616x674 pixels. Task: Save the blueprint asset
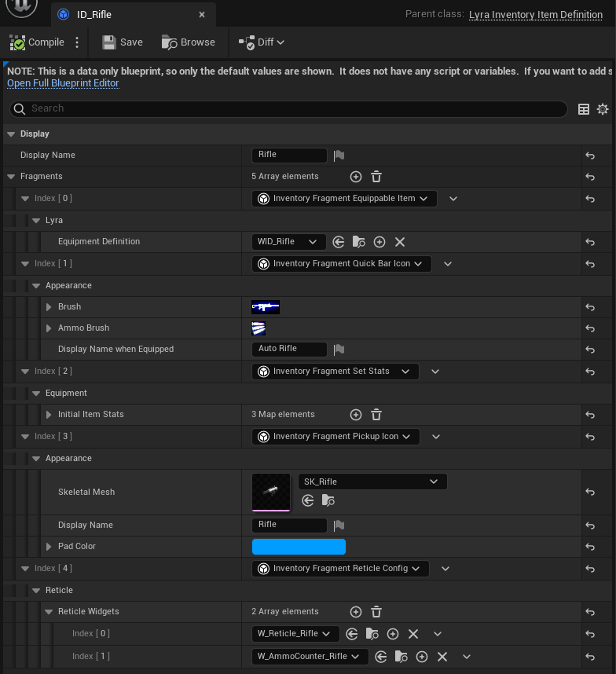pyautogui.click(x=123, y=42)
